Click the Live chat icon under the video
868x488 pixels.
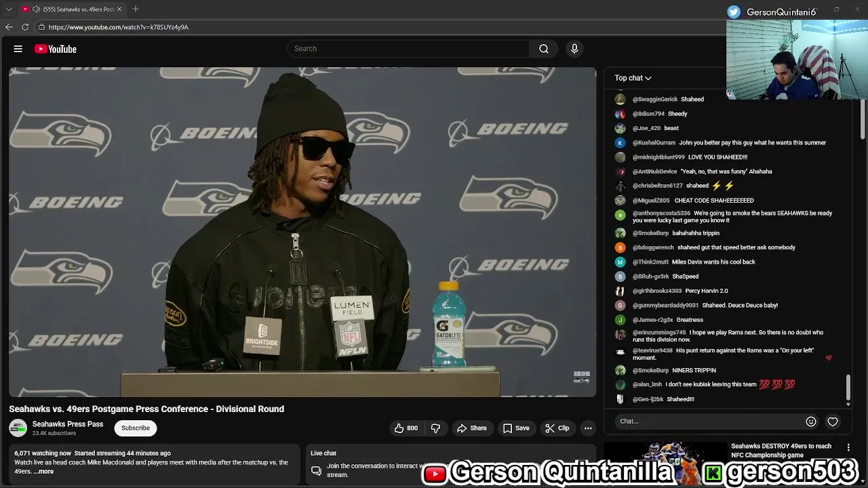tap(316, 470)
